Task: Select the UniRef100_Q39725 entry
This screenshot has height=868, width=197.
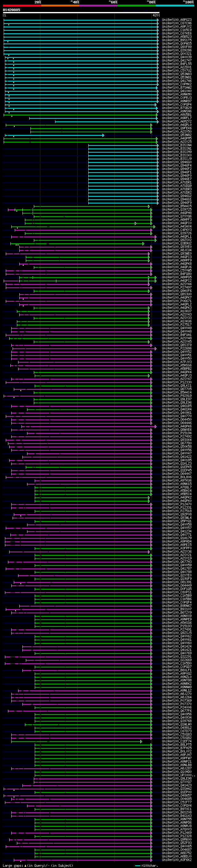Action: 177,210
